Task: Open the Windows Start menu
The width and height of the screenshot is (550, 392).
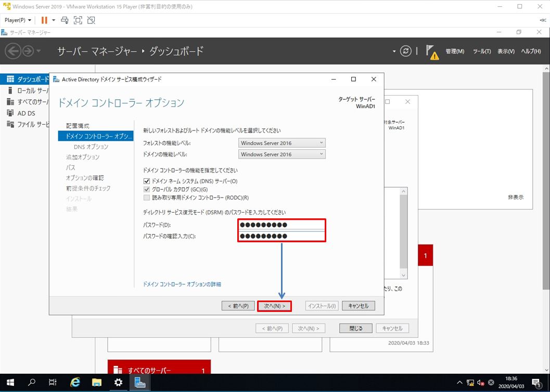Action: tap(10, 383)
